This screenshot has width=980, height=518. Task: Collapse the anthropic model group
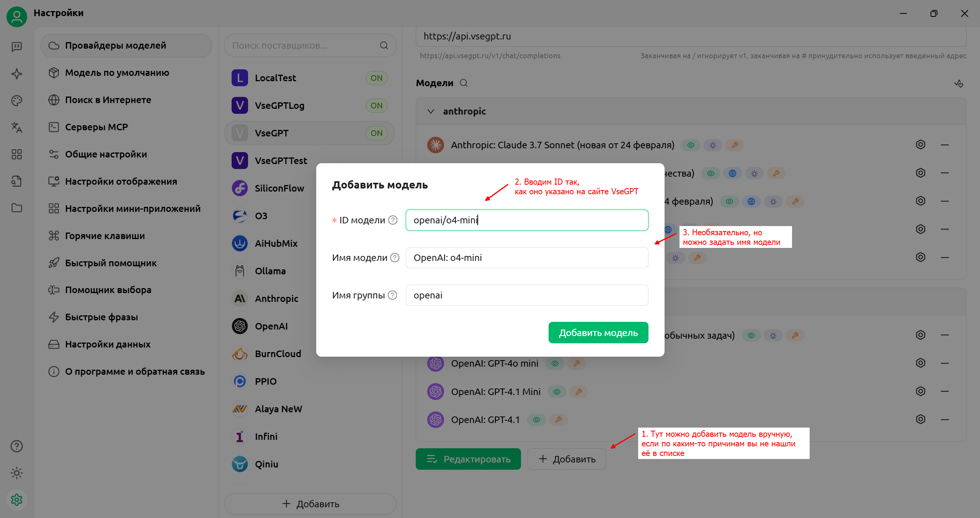(431, 111)
